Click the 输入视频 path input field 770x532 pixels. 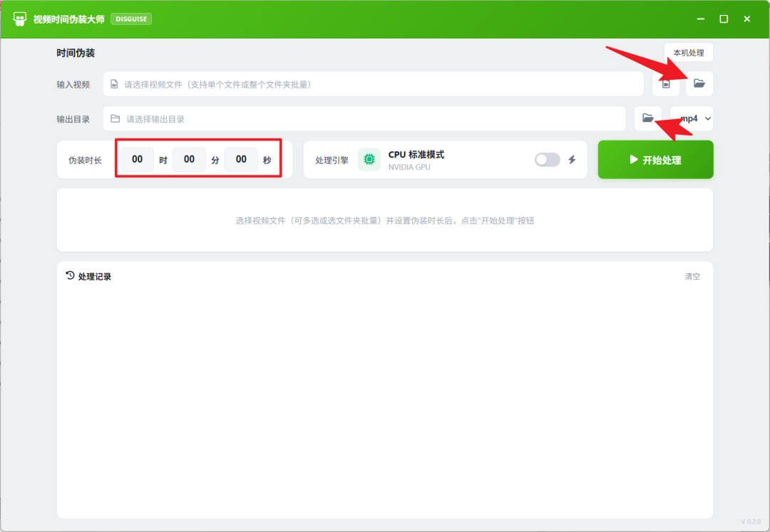click(373, 84)
